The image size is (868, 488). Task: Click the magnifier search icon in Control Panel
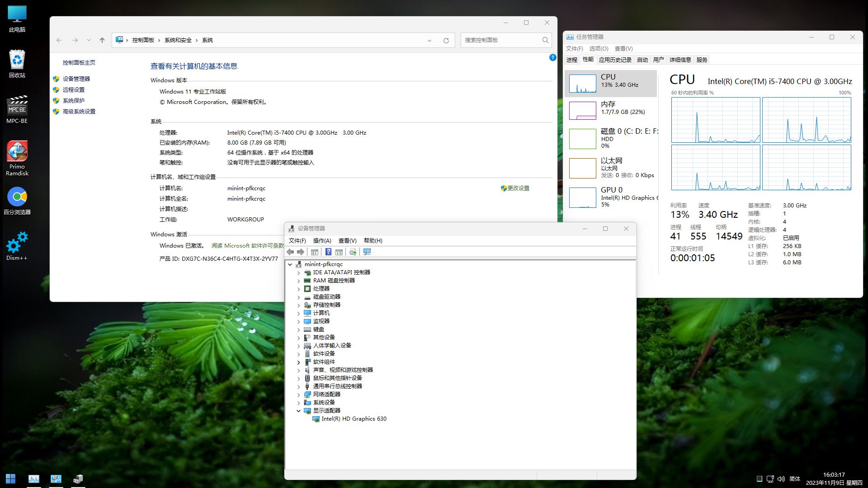click(545, 40)
